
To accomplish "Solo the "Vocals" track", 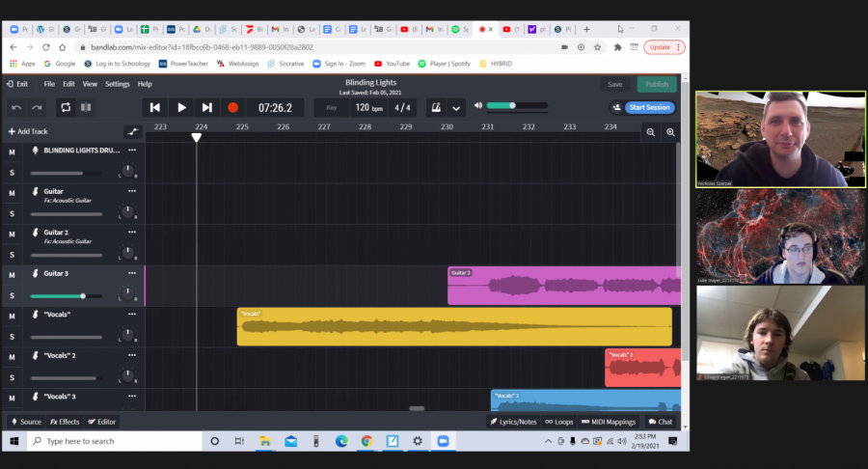I will click(12, 337).
